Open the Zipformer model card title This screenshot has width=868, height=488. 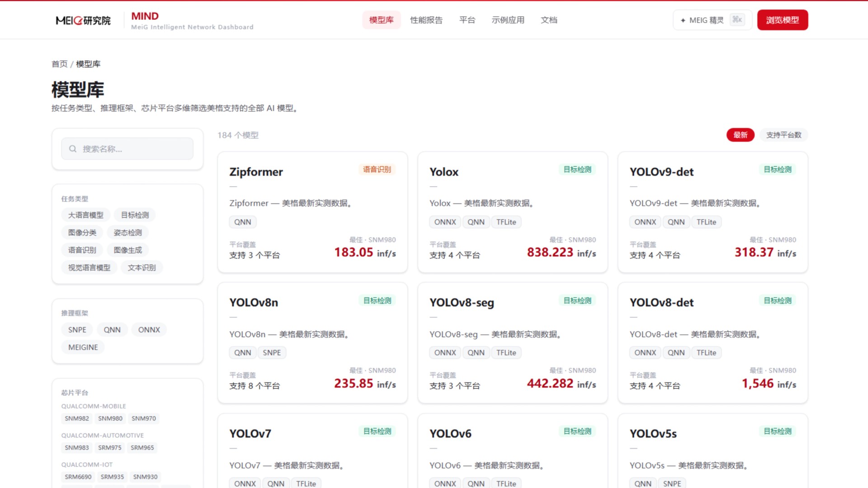pyautogui.click(x=256, y=172)
